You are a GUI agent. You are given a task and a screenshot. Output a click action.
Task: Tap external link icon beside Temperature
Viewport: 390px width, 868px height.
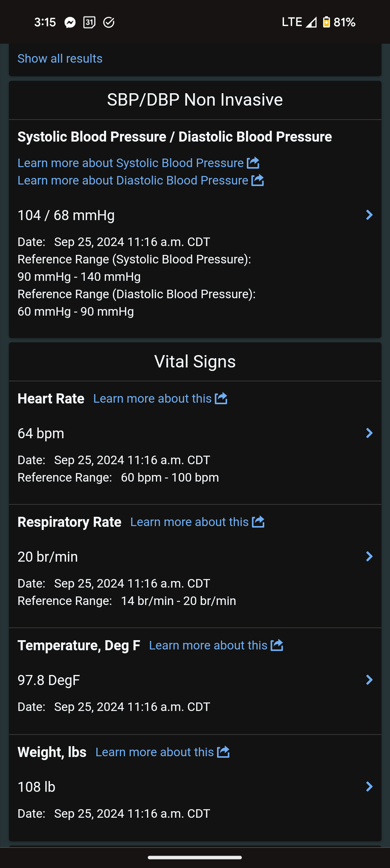[x=277, y=645]
